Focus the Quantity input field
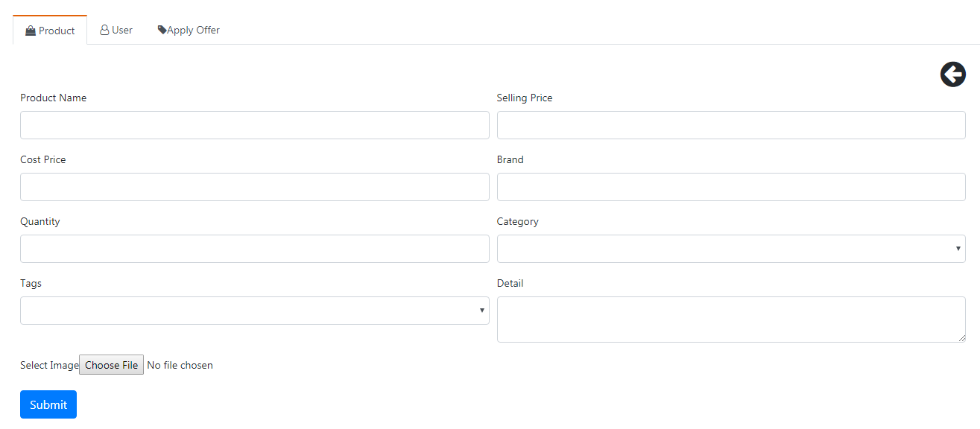 (255, 249)
